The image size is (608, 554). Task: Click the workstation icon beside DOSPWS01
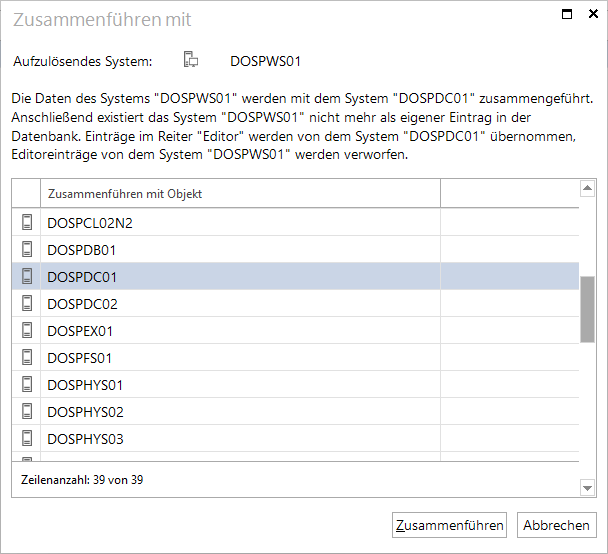click(x=191, y=60)
